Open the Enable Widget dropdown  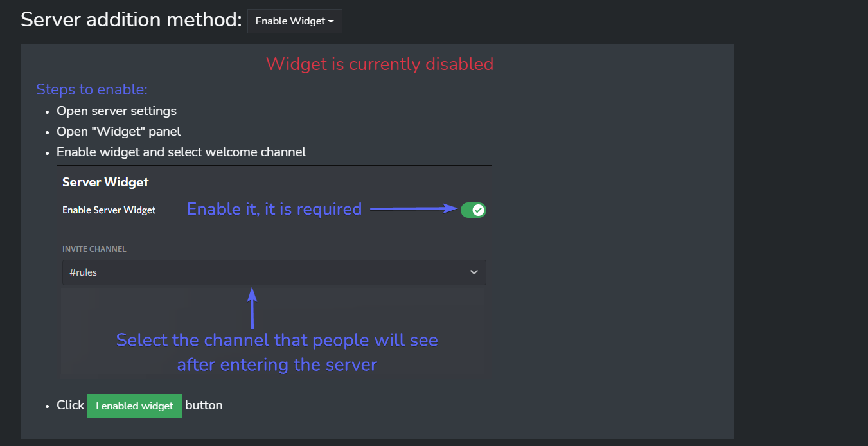[x=294, y=21]
